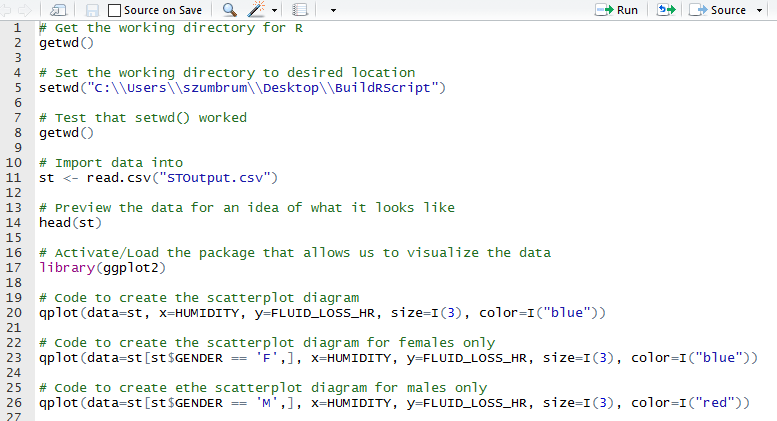Open dropdown arrow after the notebook icon
This screenshot has width=777, height=421.
coord(332,10)
